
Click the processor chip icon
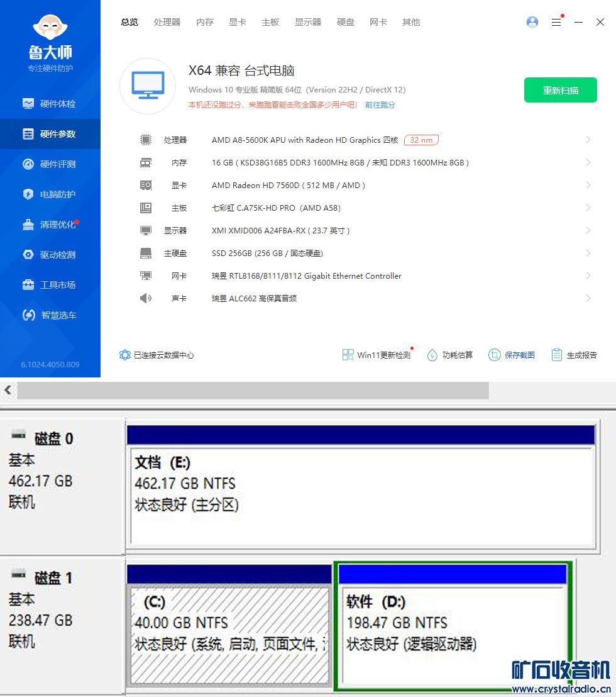[x=146, y=140]
